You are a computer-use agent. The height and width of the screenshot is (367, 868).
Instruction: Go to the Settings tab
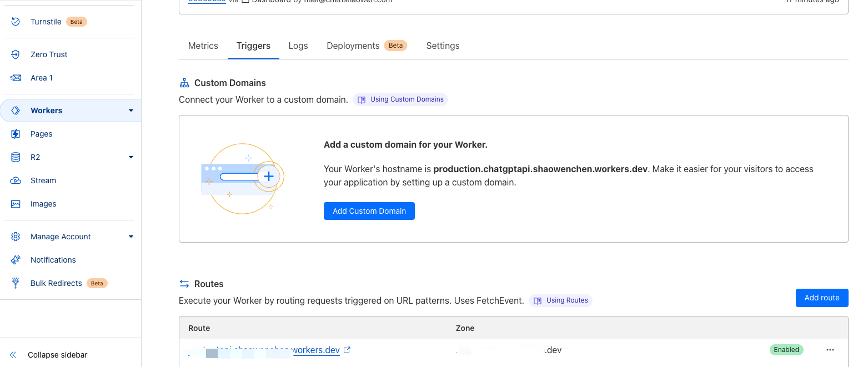point(443,46)
